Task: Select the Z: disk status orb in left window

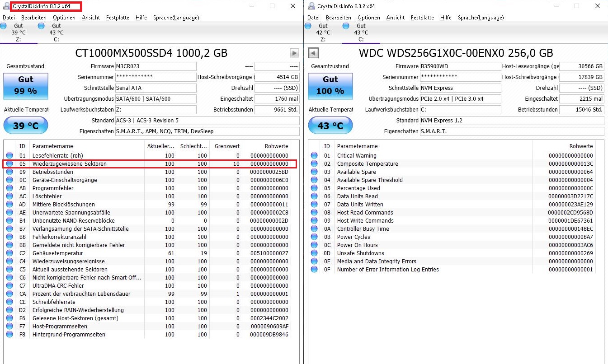Action: tap(4, 26)
